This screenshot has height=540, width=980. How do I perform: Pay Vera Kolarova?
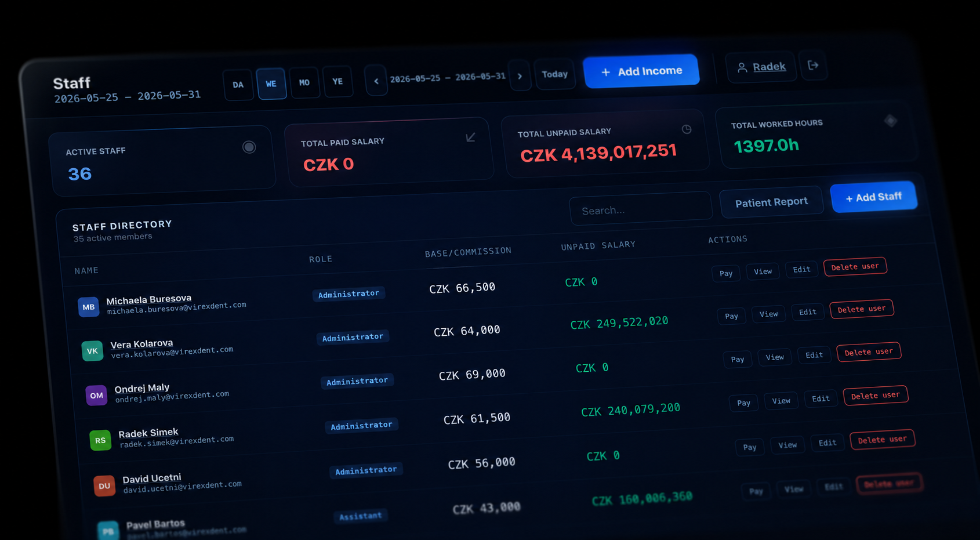(732, 316)
